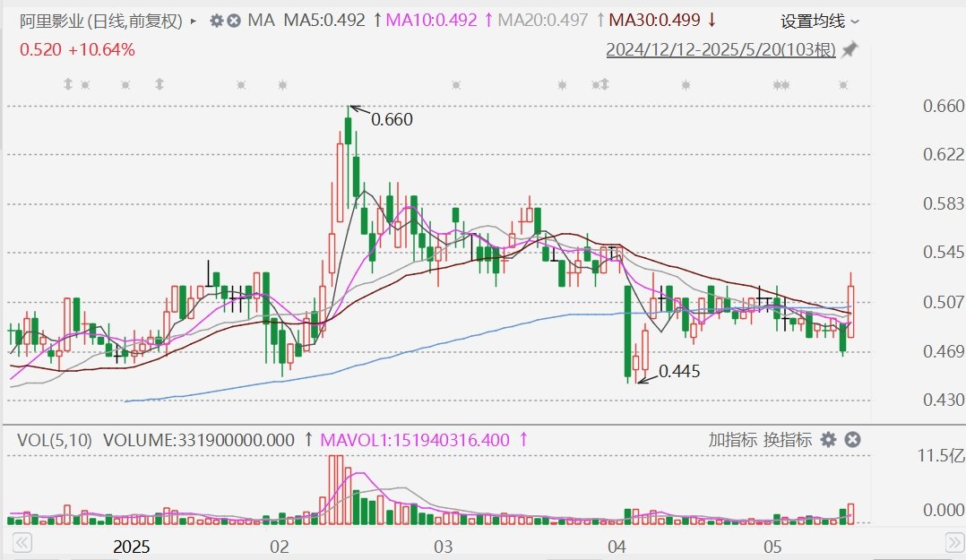The height and width of the screenshot is (560, 966).
Task: Expand the 设置均线 dropdown
Action: pos(819,22)
